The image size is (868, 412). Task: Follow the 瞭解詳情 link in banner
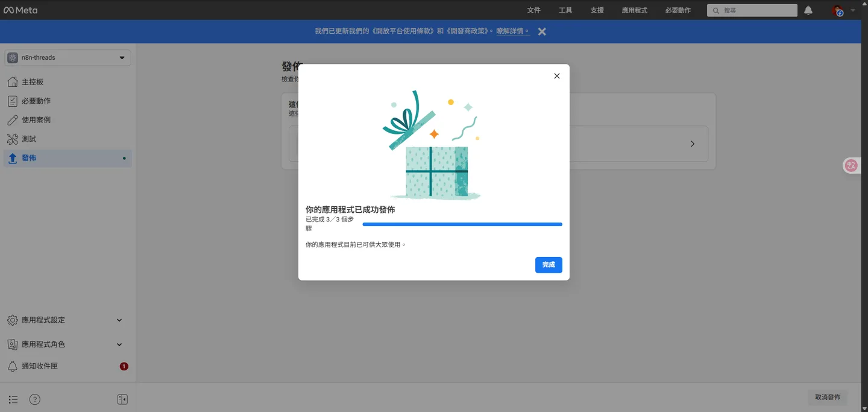(513, 31)
